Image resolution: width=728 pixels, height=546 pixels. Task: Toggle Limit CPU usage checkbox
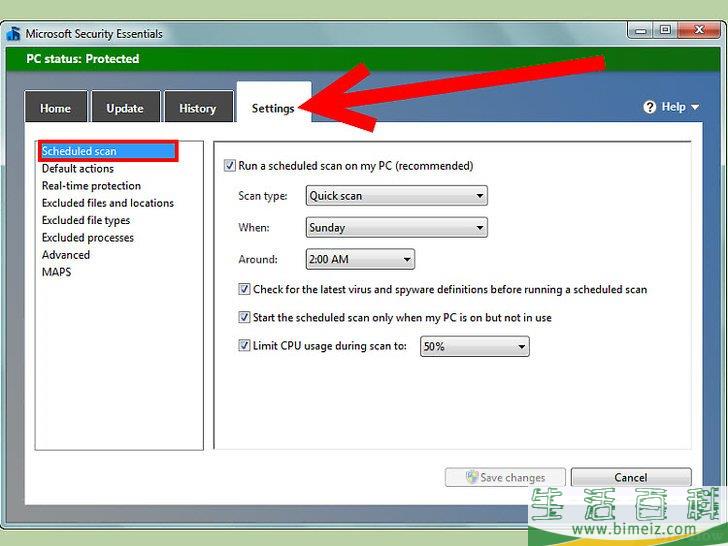pyautogui.click(x=244, y=345)
